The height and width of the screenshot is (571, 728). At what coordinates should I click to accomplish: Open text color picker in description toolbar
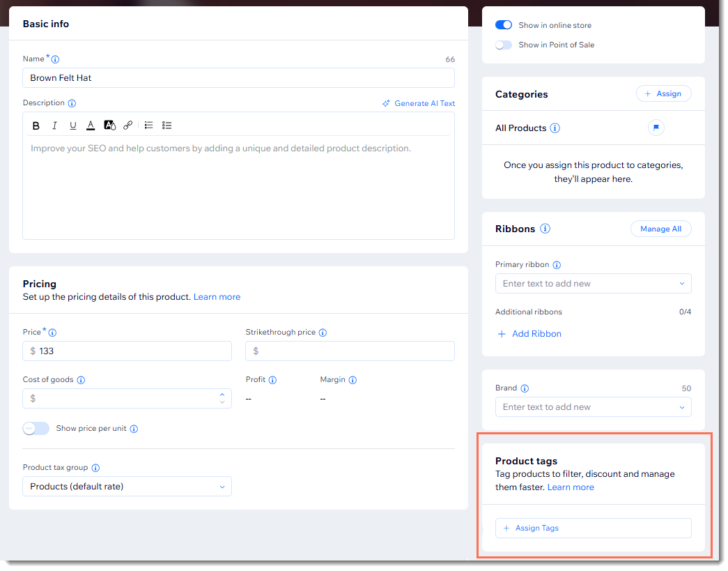tap(91, 125)
